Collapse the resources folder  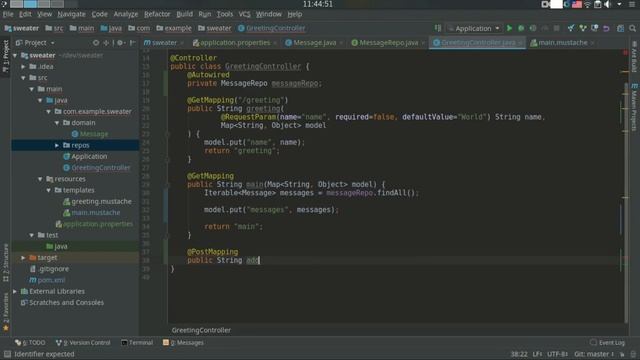tap(40, 179)
